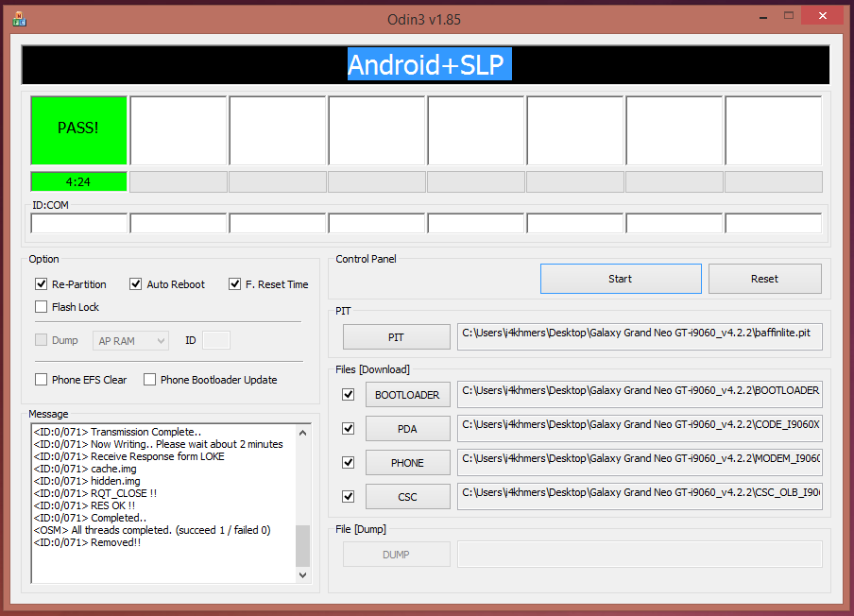Viewport: 854px width, 616px height.
Task: Click 'Receive Response form LOKE' log line
Action: tap(129, 456)
